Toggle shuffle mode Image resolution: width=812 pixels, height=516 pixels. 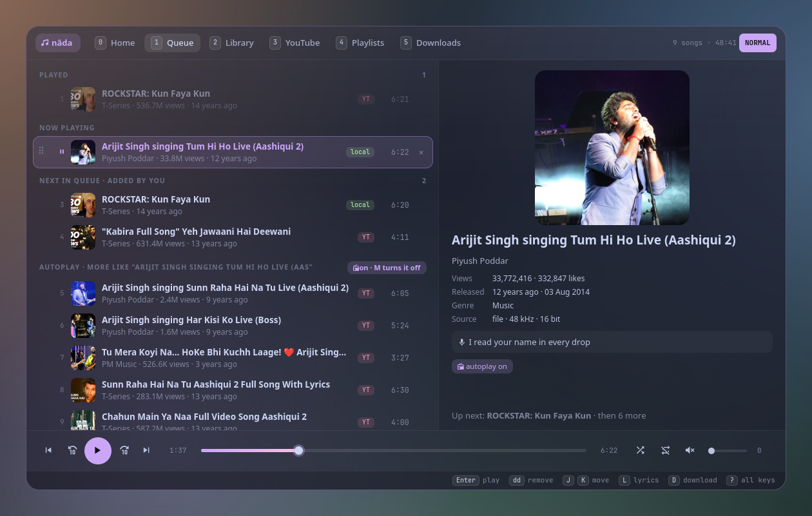click(x=640, y=450)
